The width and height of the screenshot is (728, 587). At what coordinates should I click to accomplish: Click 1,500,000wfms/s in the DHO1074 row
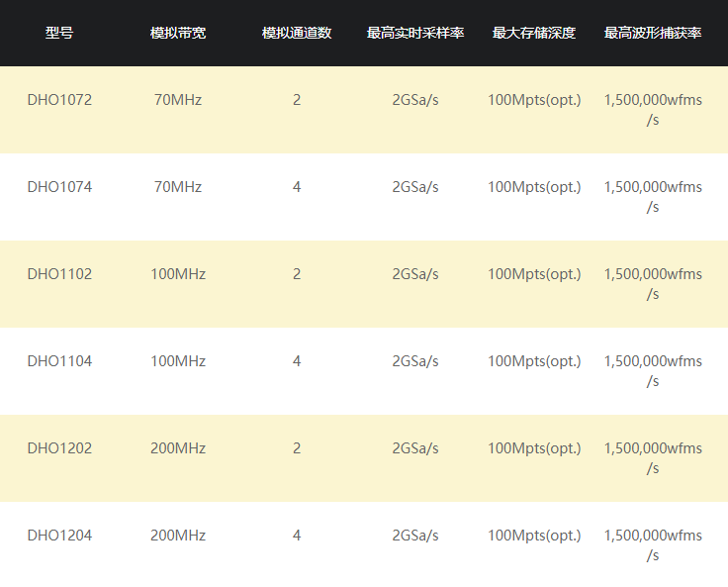click(x=653, y=197)
